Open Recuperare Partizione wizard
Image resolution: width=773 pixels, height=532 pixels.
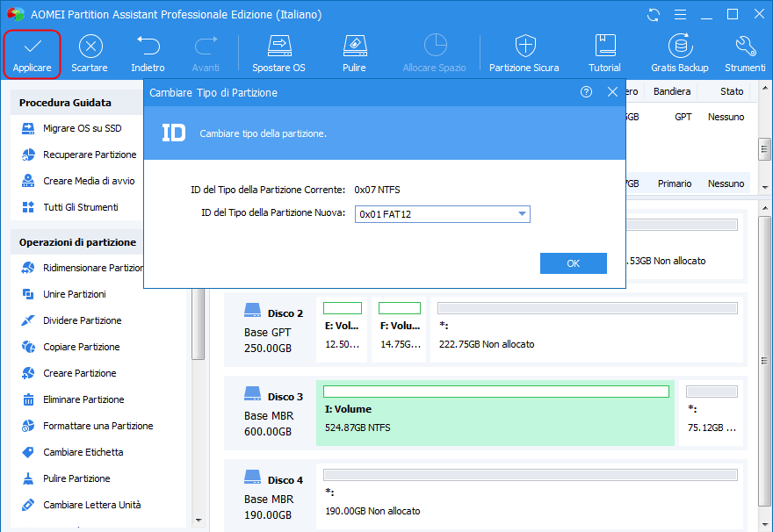point(90,155)
